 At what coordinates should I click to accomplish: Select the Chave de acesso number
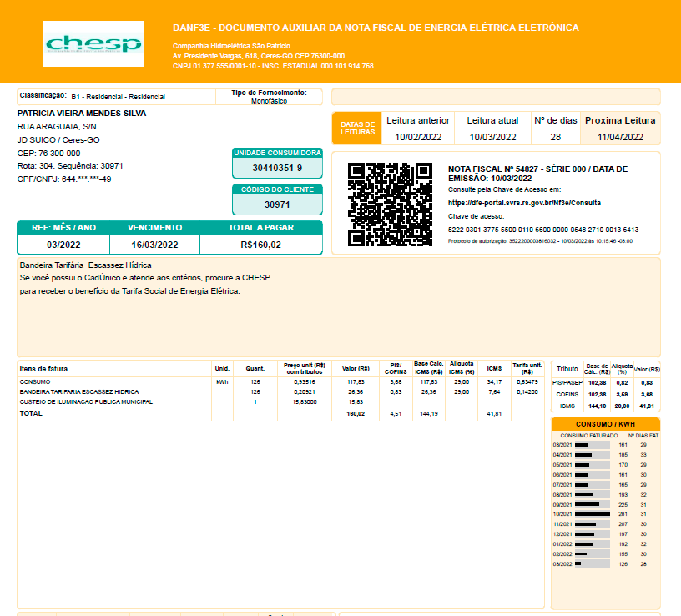[x=543, y=230]
